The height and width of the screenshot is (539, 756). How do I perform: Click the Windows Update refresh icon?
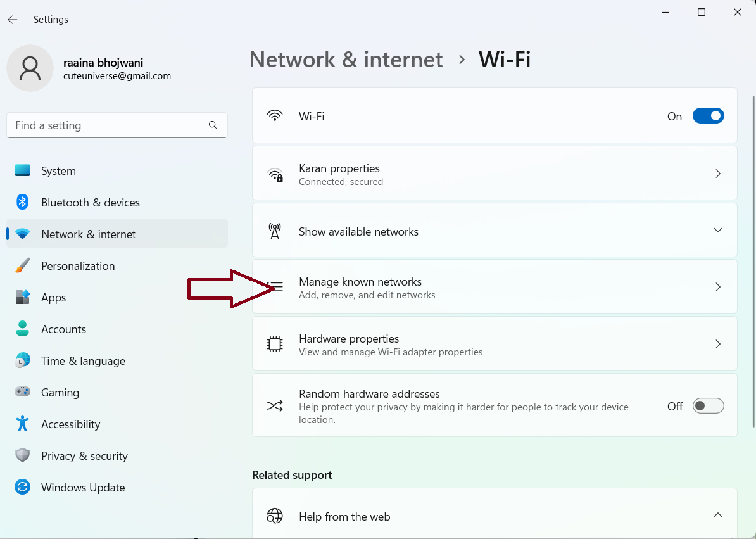click(x=23, y=487)
